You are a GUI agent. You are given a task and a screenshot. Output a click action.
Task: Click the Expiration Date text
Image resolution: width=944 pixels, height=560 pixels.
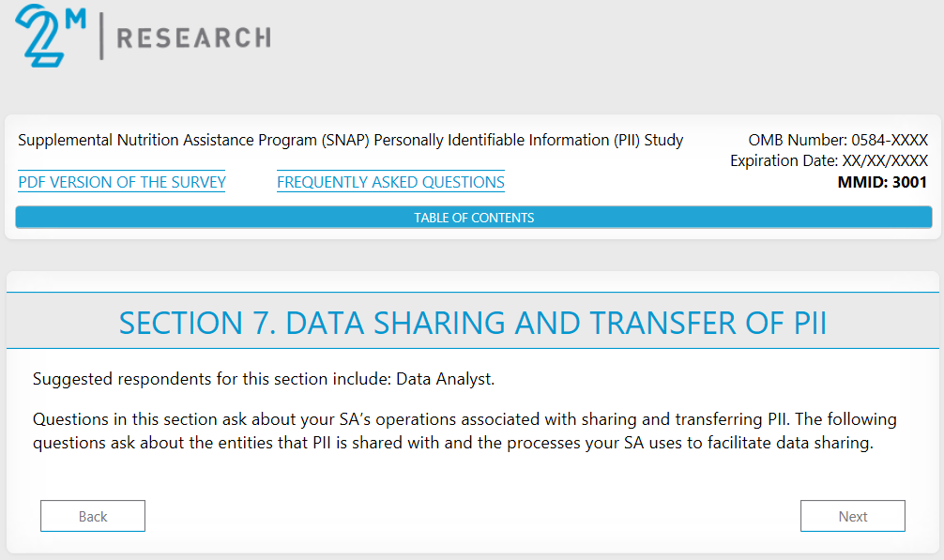[829, 161]
